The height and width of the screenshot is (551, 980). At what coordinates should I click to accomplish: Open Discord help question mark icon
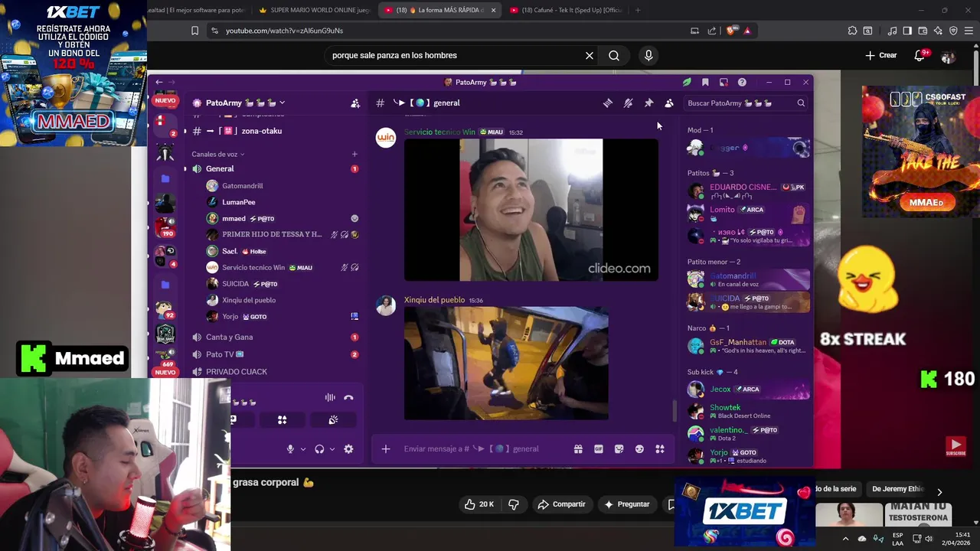pyautogui.click(x=742, y=82)
